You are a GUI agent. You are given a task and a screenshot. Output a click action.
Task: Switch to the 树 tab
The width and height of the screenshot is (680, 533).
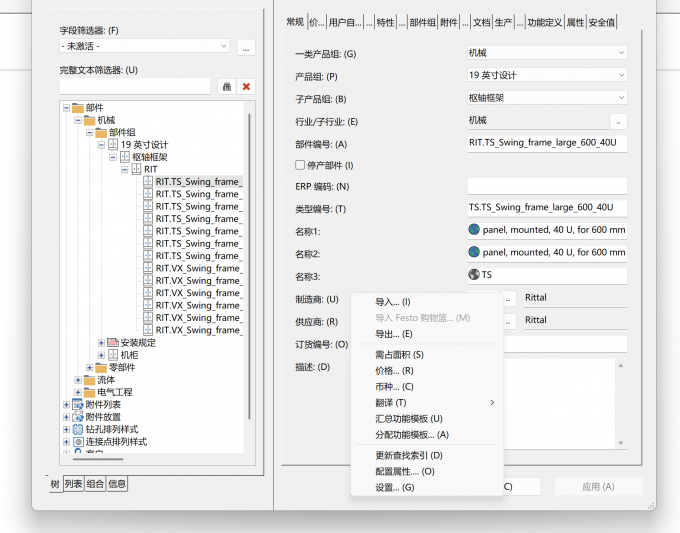pos(55,484)
